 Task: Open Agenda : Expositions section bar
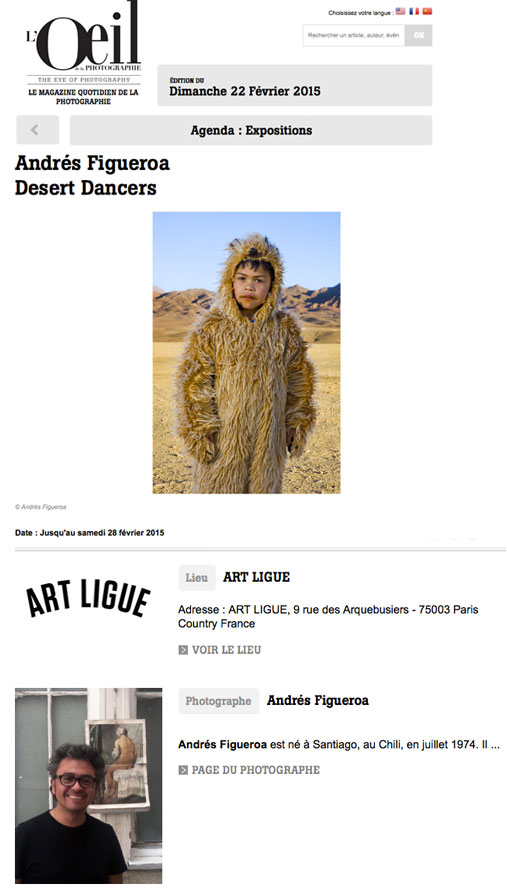(251, 130)
